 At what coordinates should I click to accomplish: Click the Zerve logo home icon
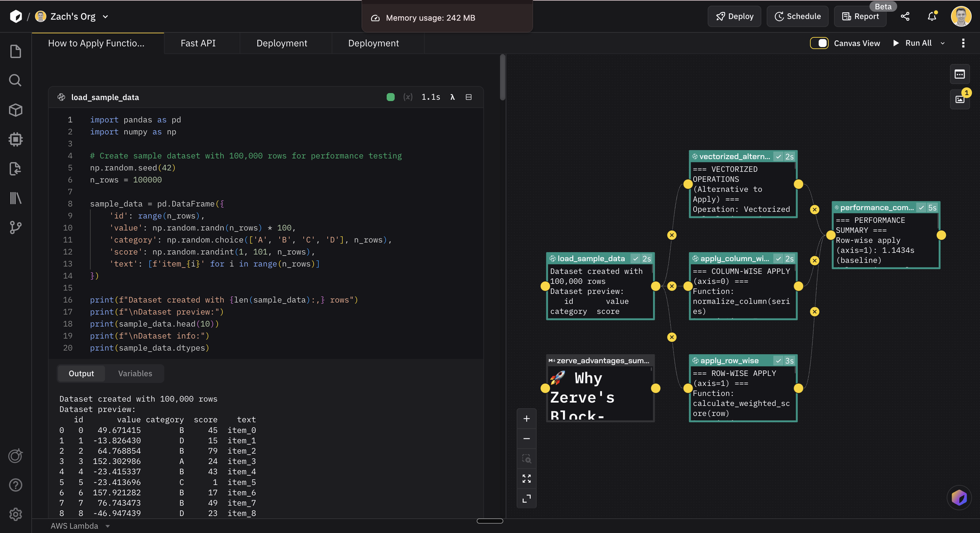16,16
